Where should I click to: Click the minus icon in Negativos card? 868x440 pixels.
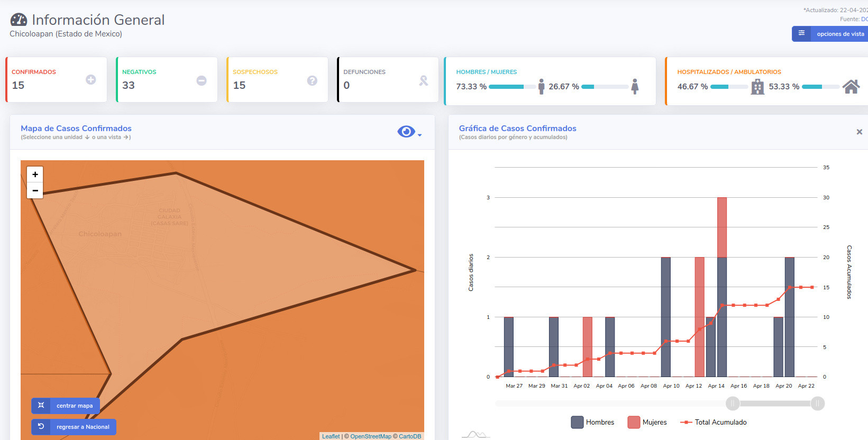pyautogui.click(x=202, y=80)
